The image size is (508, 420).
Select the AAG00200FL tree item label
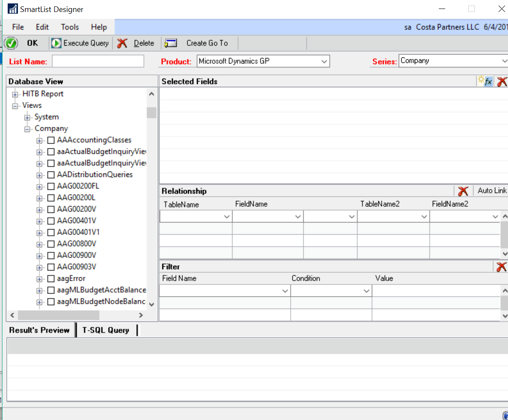tap(78, 186)
